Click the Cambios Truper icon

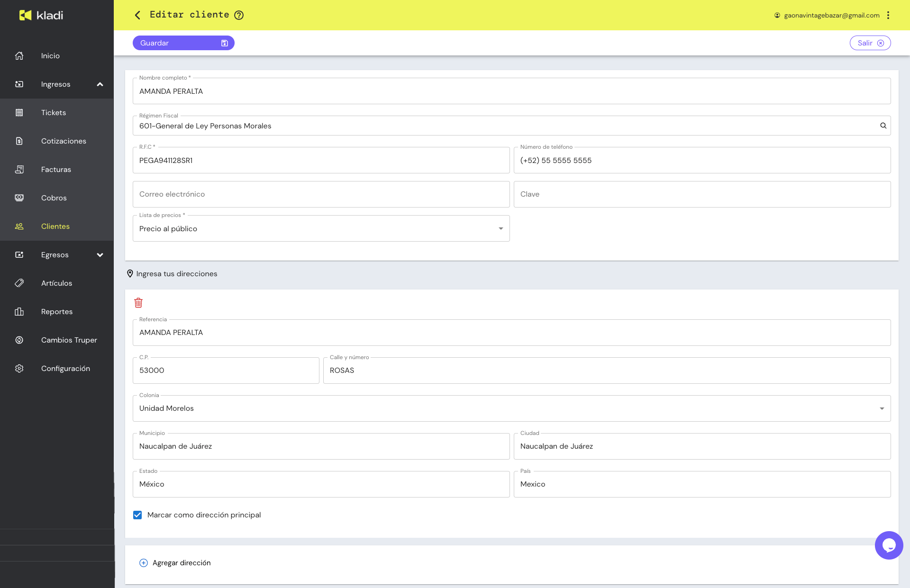[x=19, y=340]
